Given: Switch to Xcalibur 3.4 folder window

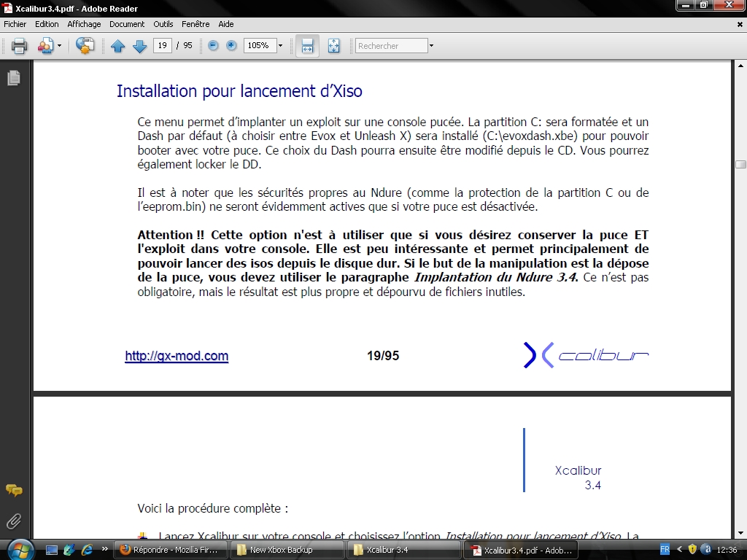Looking at the screenshot, I should [x=403, y=550].
